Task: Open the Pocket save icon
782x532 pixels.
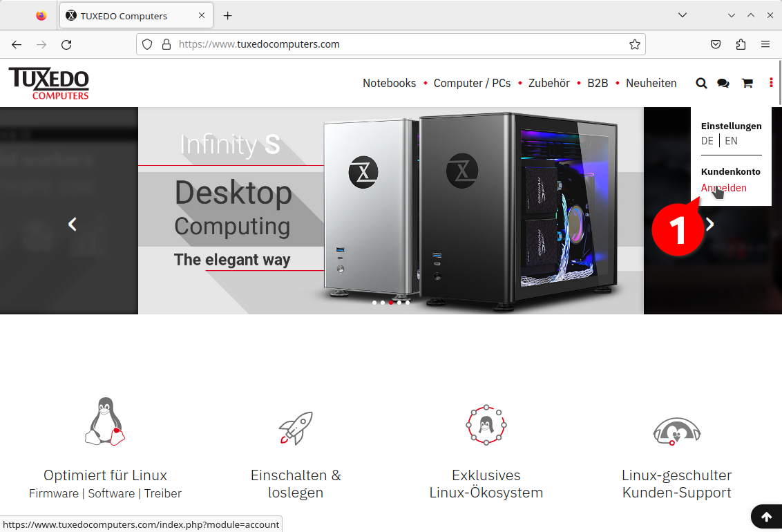Action: point(716,44)
